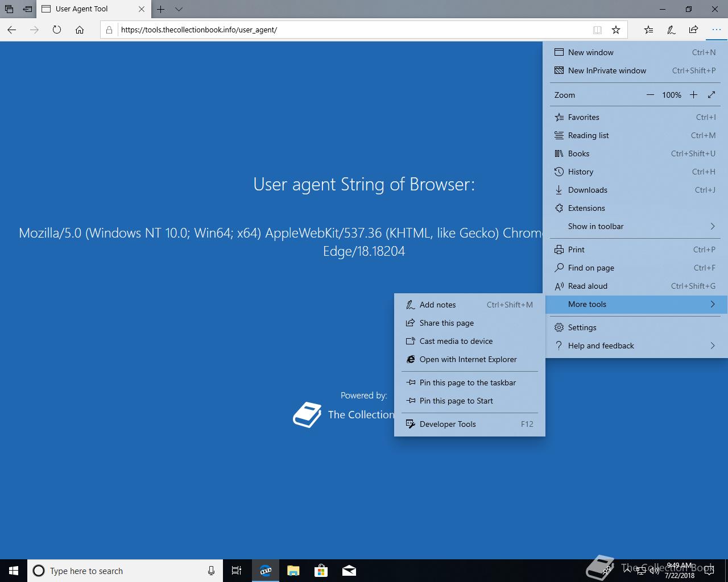Select Read aloud menu item
Screen dimensions: 728x582
636,286
